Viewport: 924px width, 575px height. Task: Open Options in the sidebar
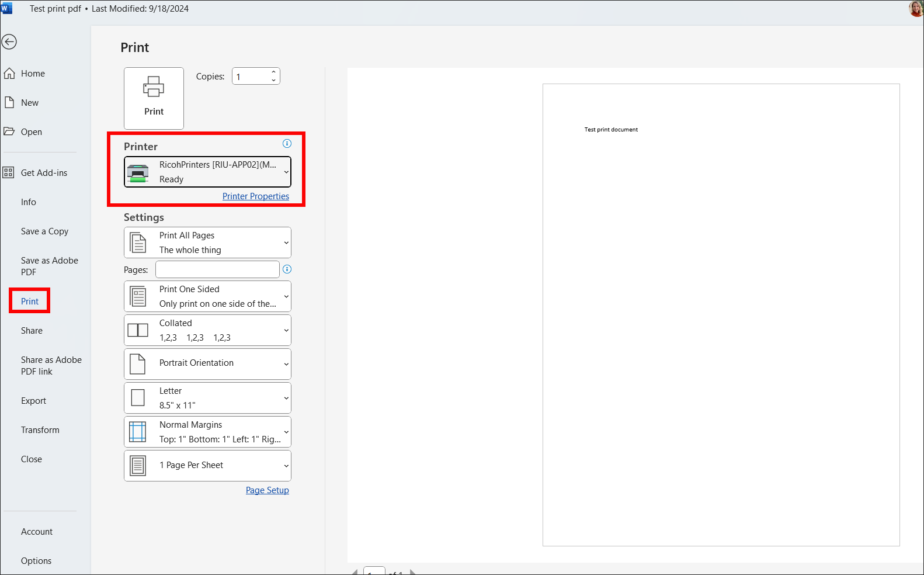[x=36, y=560]
